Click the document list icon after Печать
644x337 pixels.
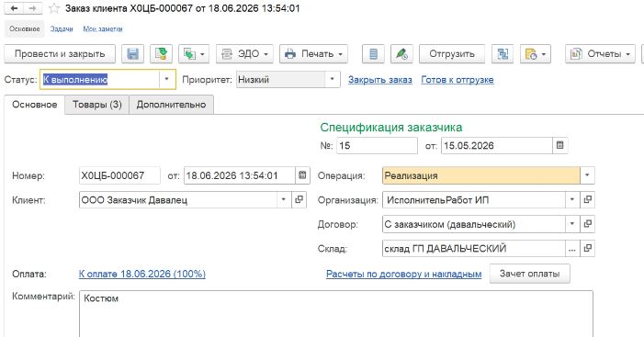373,54
